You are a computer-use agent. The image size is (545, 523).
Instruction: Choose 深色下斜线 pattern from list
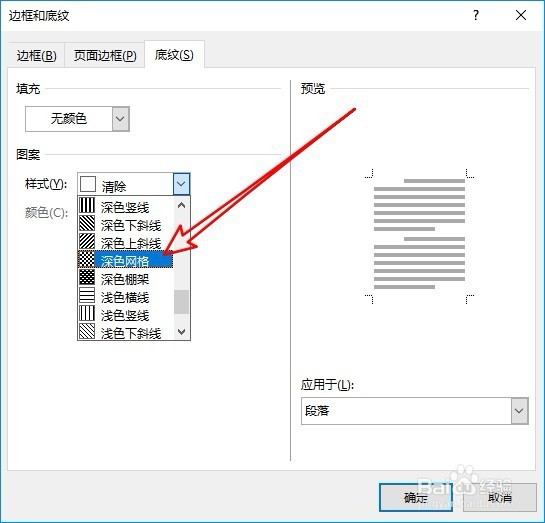tap(125, 225)
